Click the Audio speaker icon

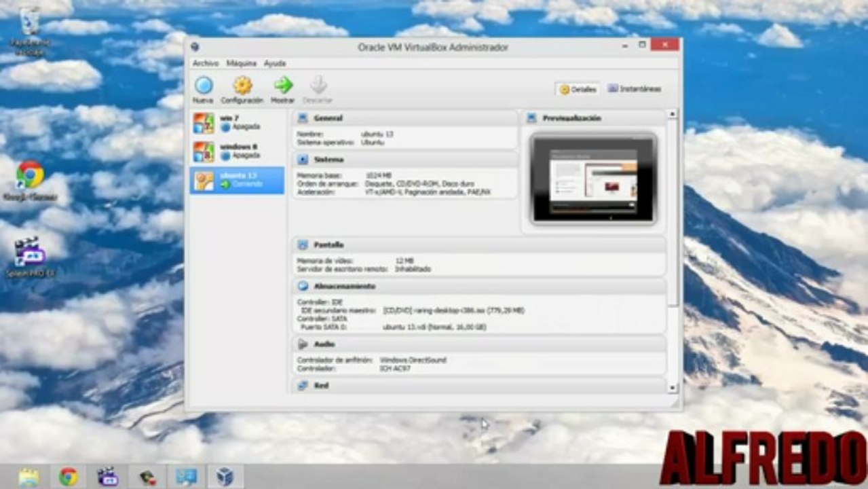303,344
